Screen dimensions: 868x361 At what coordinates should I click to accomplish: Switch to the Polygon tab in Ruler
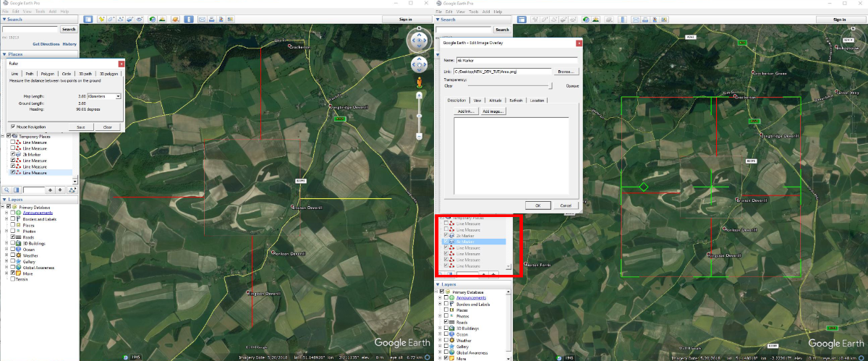pyautogui.click(x=48, y=73)
